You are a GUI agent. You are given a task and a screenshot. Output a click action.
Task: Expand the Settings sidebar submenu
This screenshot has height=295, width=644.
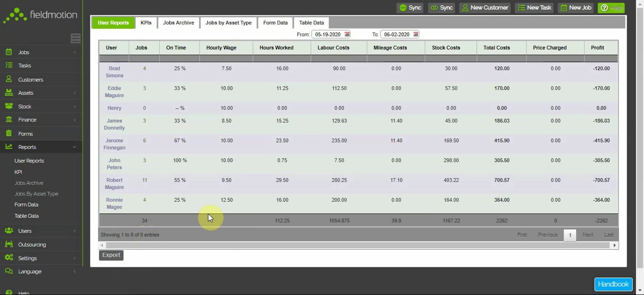(74, 258)
